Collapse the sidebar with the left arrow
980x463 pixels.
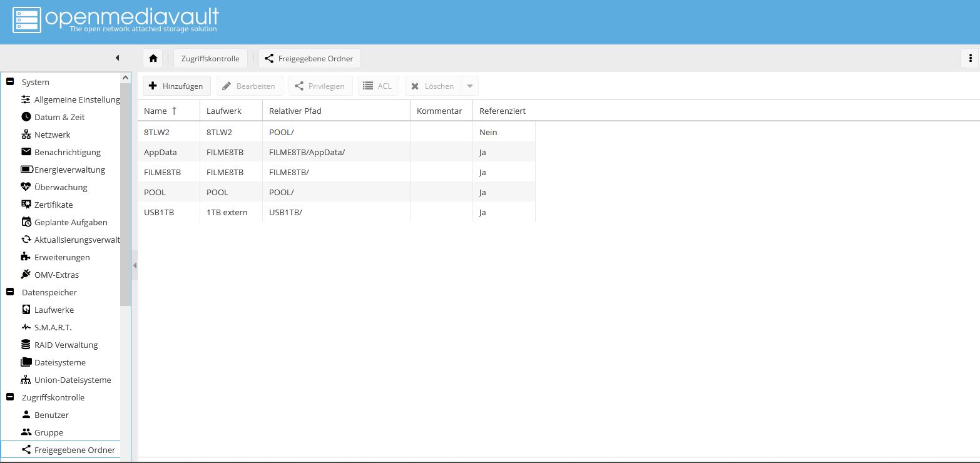[117, 58]
